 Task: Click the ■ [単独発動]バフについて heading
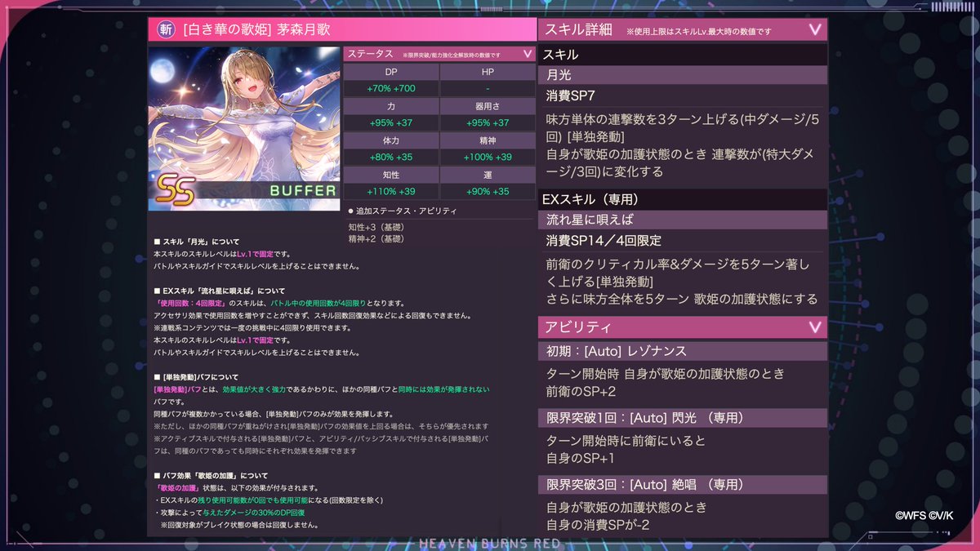pos(196,377)
